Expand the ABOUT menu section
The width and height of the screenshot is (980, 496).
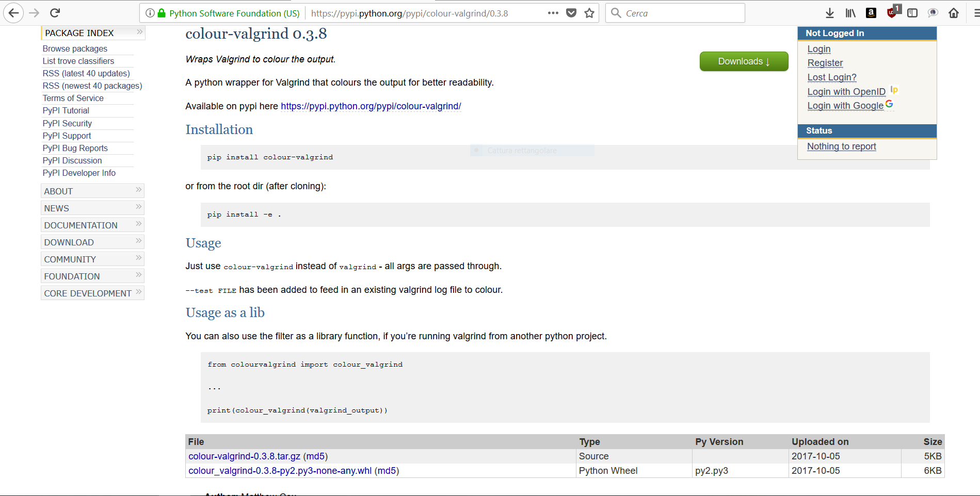coord(92,191)
